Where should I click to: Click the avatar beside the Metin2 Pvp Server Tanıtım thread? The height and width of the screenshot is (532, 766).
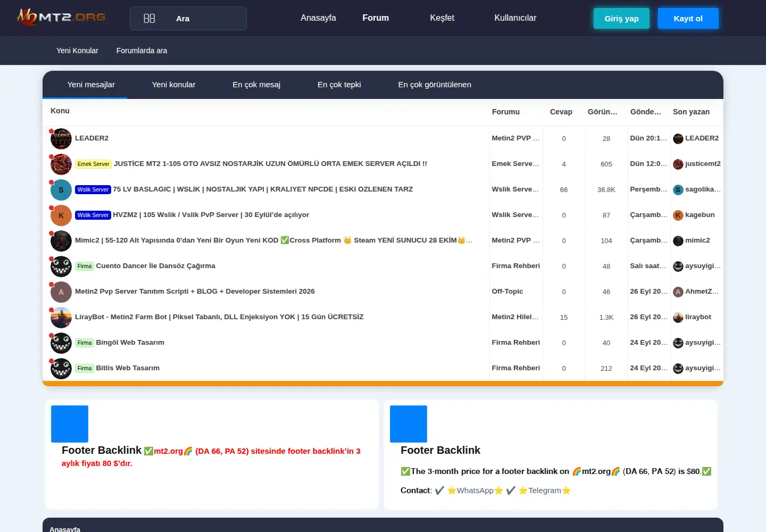[61, 292]
